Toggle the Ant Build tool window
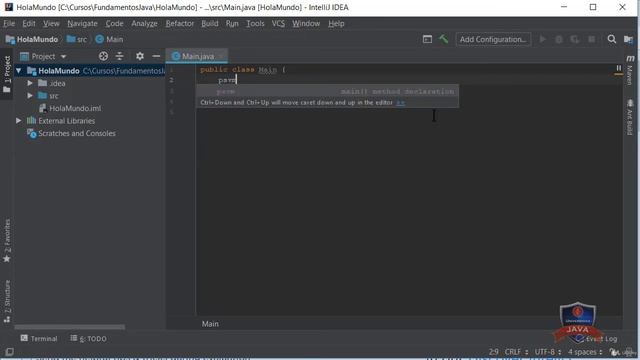Viewport: 640px width, 360px height. (x=630, y=117)
